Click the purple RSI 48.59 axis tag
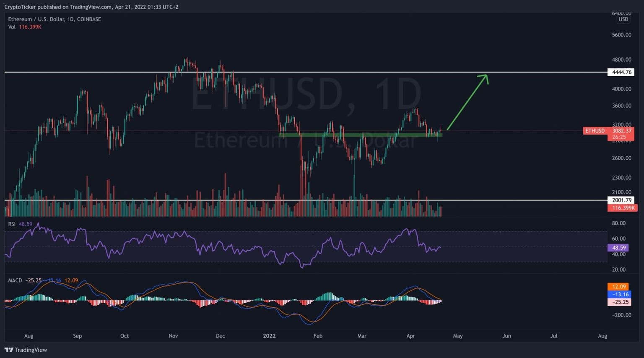The height and width of the screenshot is (358, 644). pyautogui.click(x=618, y=248)
